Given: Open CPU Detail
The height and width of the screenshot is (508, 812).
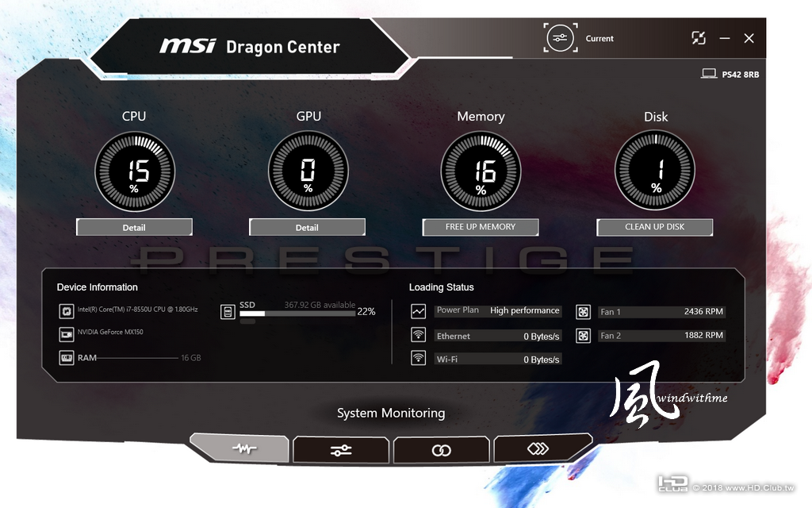Looking at the screenshot, I should point(134,227).
